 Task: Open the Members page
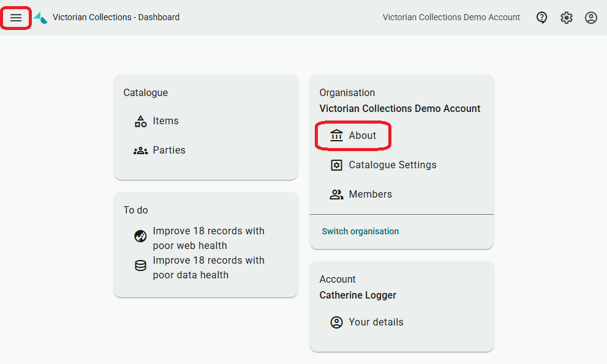[370, 194]
